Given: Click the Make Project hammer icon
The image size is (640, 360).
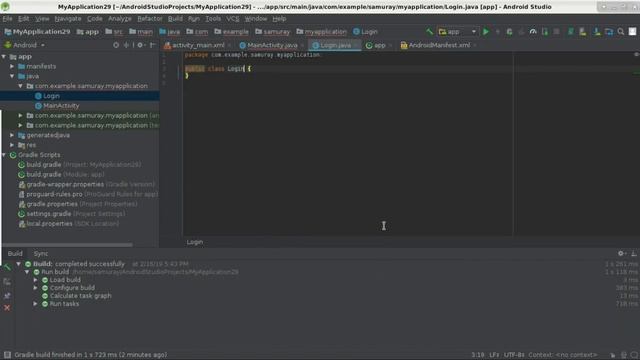Looking at the screenshot, I should click(429, 31).
